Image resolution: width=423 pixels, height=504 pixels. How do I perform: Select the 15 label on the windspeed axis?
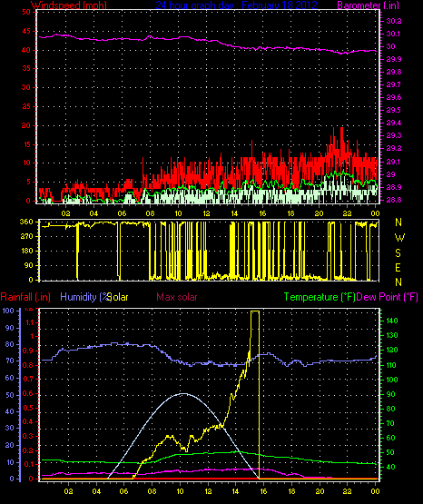[x=26, y=144]
